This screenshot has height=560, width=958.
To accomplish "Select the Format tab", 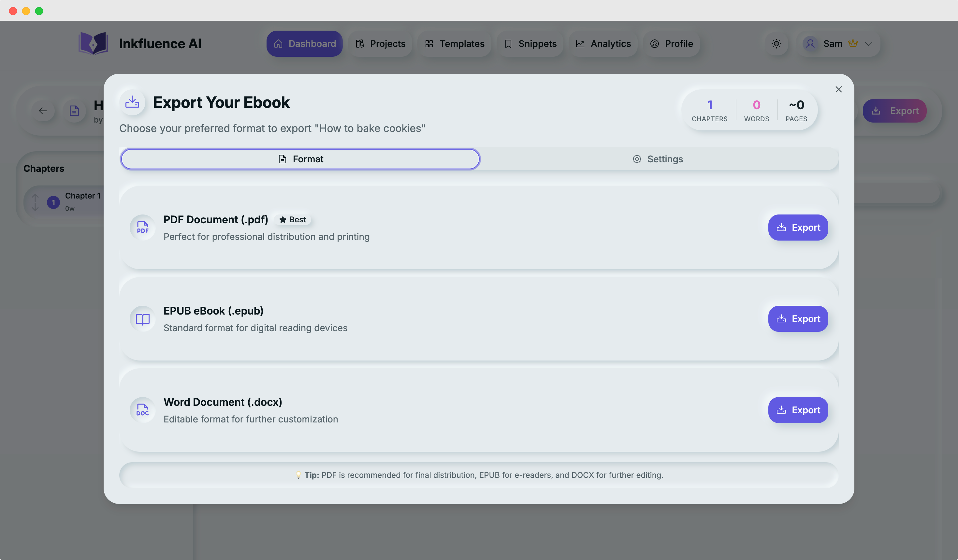I will click(300, 159).
